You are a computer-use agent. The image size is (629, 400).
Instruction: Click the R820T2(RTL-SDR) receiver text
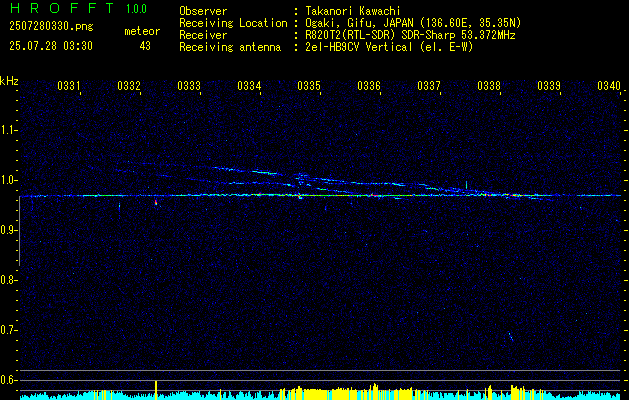[410, 35]
